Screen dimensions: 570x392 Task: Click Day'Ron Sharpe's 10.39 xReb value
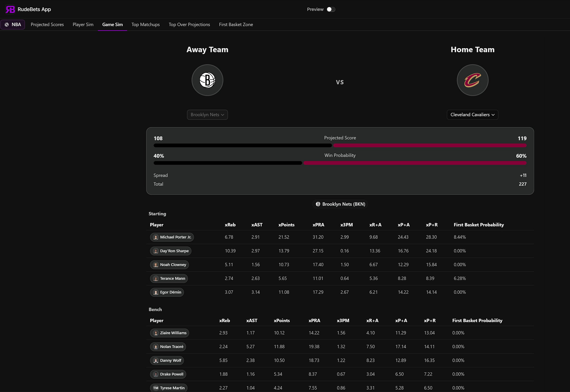pyautogui.click(x=230, y=251)
